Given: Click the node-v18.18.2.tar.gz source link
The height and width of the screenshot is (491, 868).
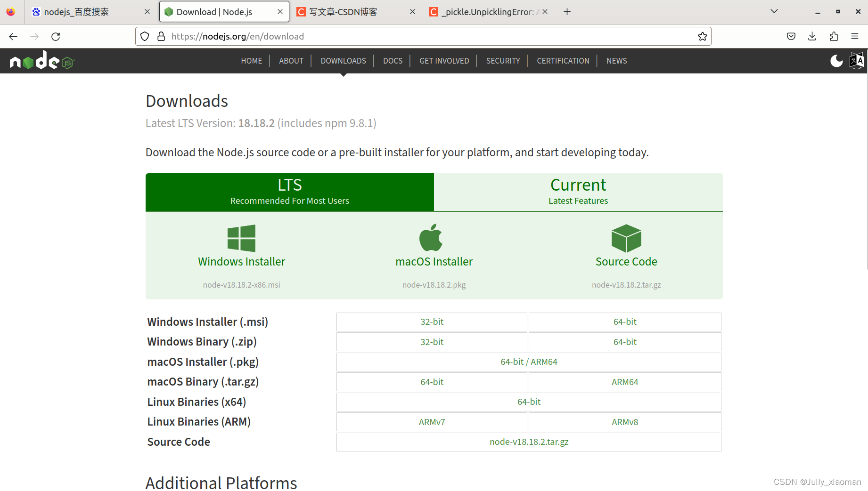Looking at the screenshot, I should 529,442.
